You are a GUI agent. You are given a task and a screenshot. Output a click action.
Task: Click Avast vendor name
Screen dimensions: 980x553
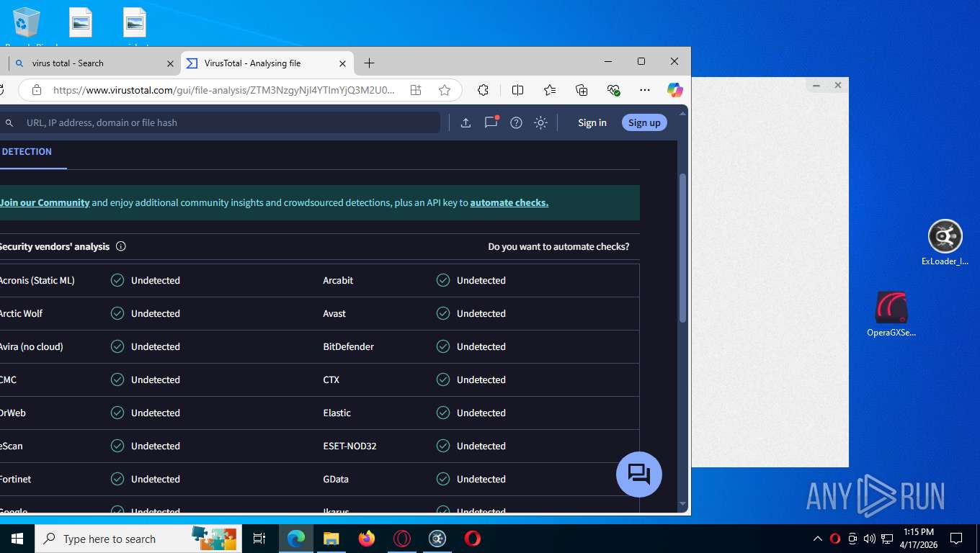334,313
